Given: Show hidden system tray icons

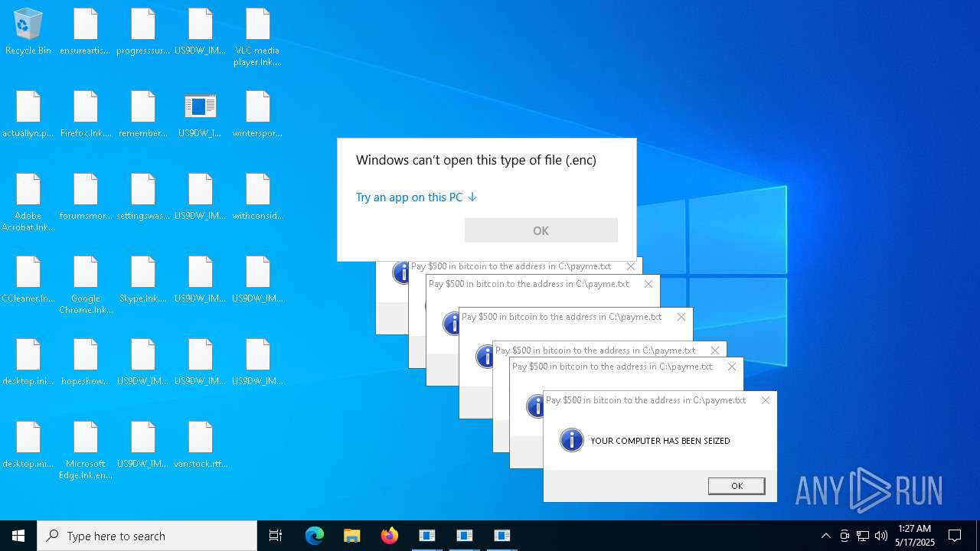Looking at the screenshot, I should [x=826, y=536].
